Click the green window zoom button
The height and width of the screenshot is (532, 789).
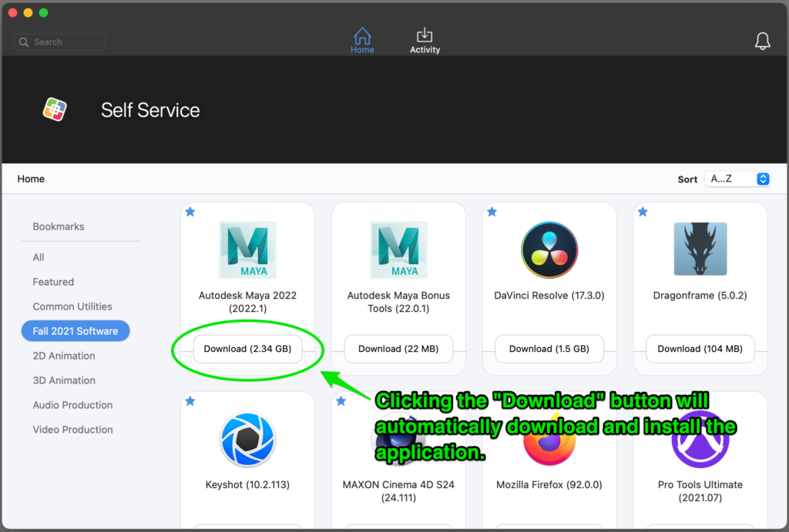click(x=44, y=12)
